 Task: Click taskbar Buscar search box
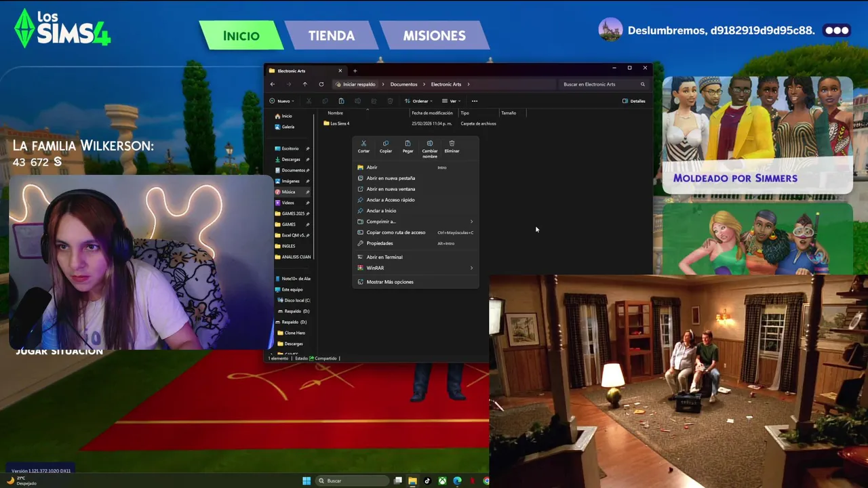pyautogui.click(x=353, y=481)
